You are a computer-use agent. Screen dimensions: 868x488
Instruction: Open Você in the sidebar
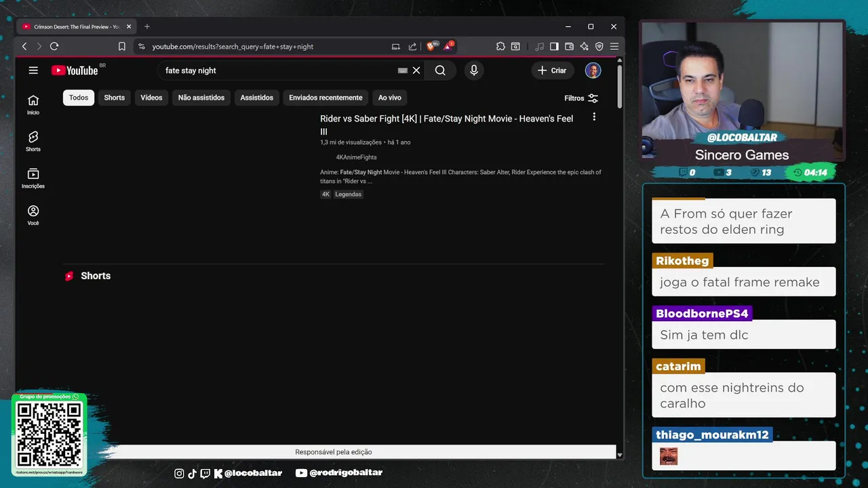click(x=33, y=216)
